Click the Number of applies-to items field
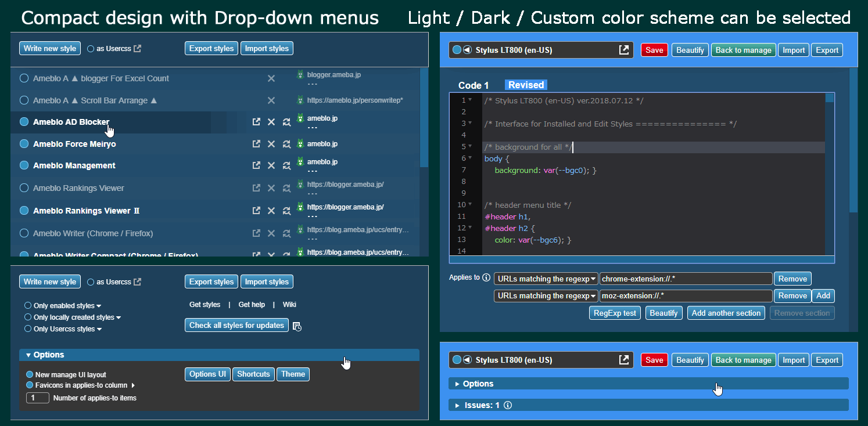 click(x=38, y=398)
